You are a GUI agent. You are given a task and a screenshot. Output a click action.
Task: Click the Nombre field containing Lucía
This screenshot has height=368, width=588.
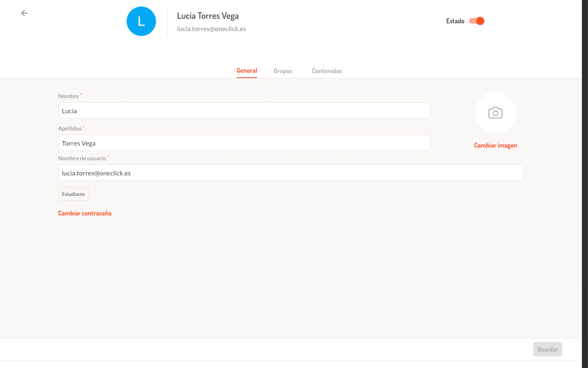244,110
